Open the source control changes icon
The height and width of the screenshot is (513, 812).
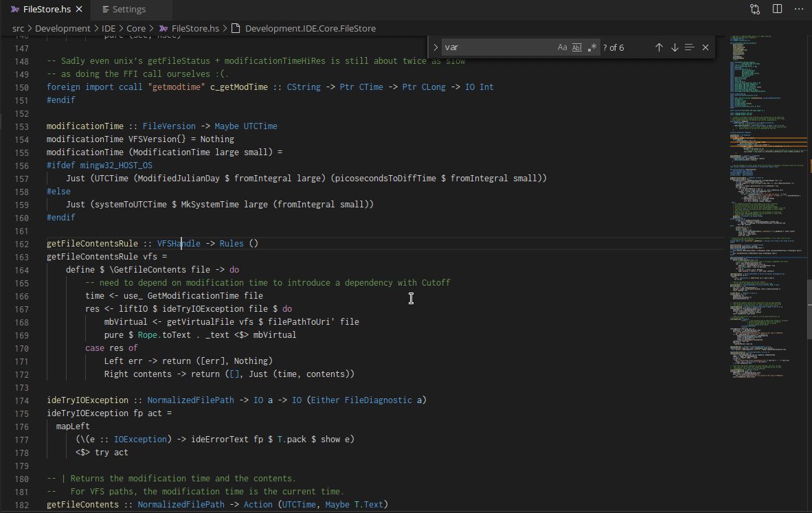click(x=755, y=9)
